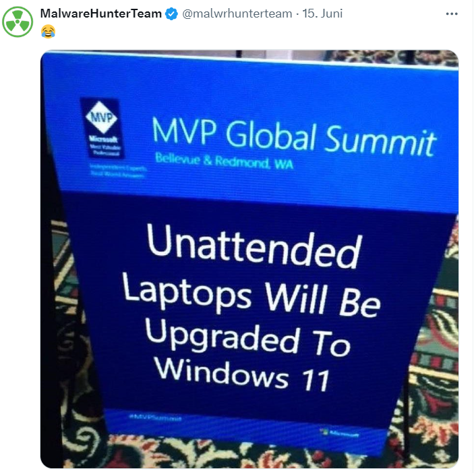Open the MalwareHunterTeam display name link
This screenshot has width=476, height=473.
tap(101, 13)
